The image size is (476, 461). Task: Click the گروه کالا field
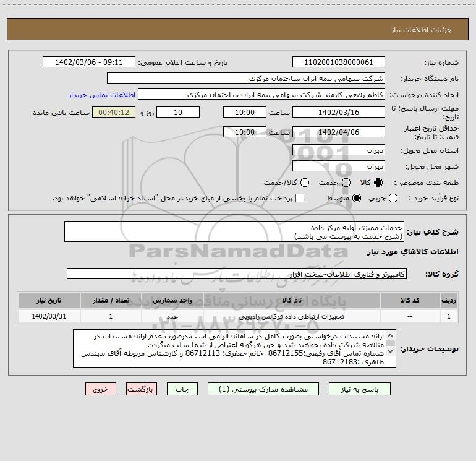237,274
